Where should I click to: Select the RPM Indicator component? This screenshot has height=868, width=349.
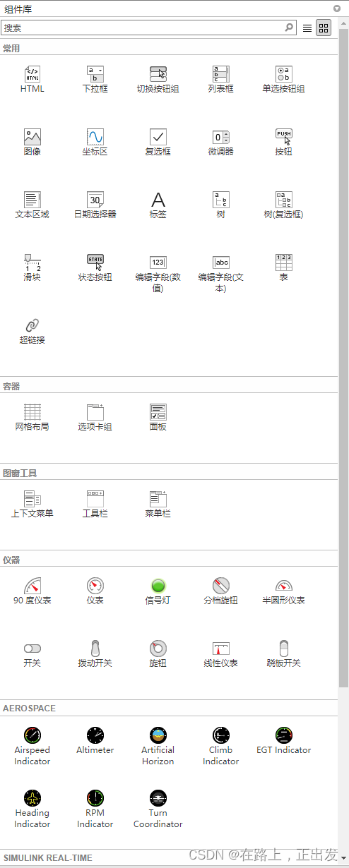tap(95, 798)
